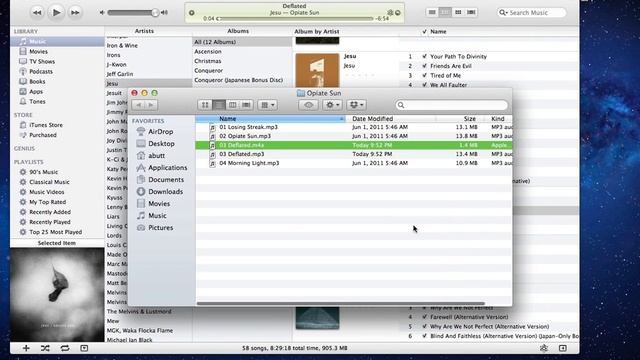Sort Finder files by Size column
Viewport: 640px width, 360px height.
(460, 119)
